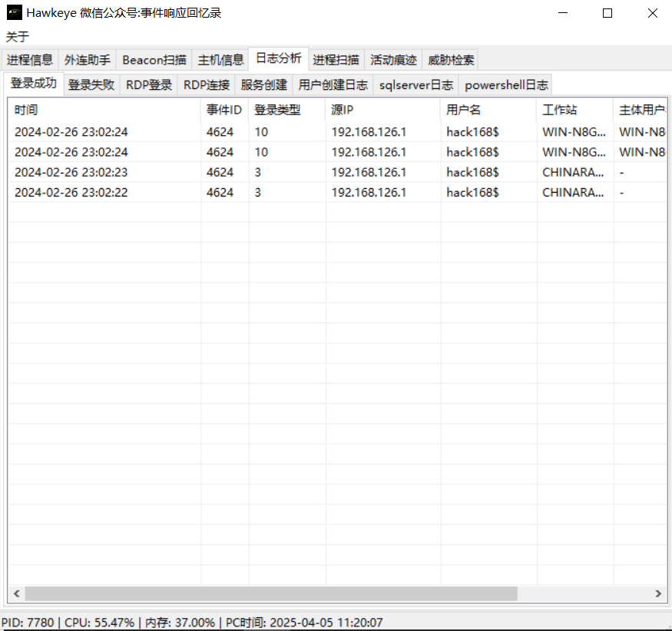This screenshot has height=631, width=672.
Task: Select the Beacon扫描 tab
Action: (154, 60)
